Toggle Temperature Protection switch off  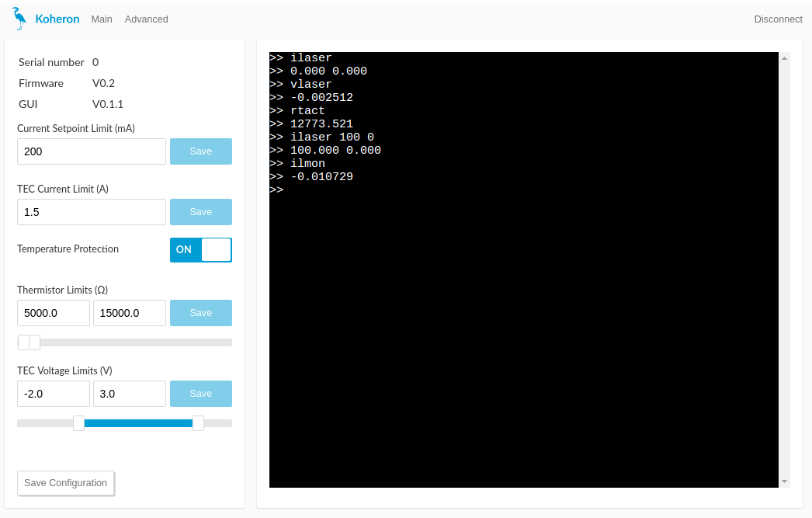[x=201, y=249]
